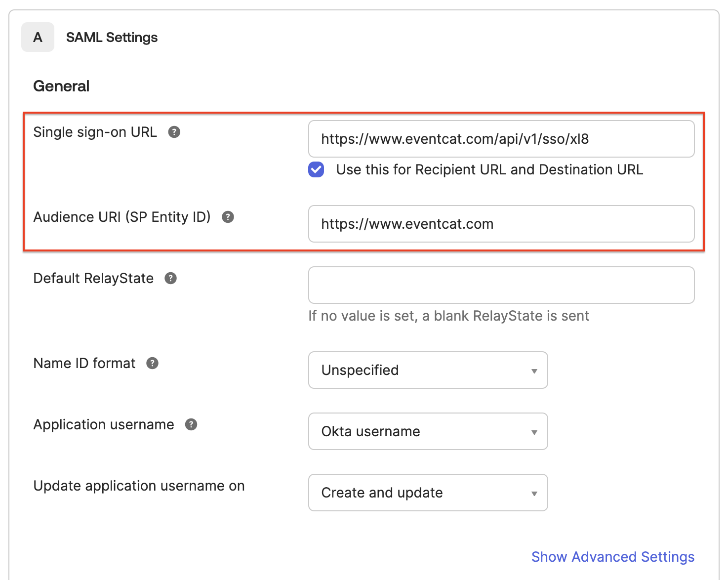Image resolution: width=728 pixels, height=580 pixels.
Task: Click the empty Default RelayState field
Action: tap(501, 285)
